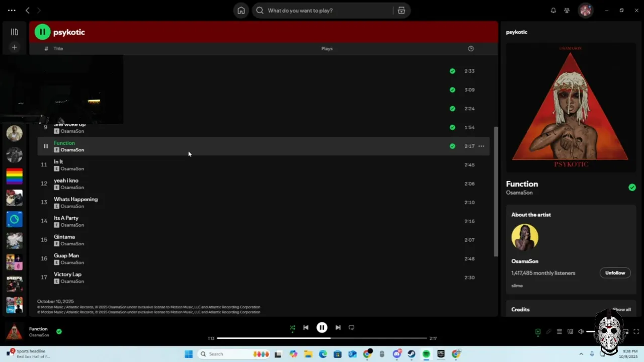The width and height of the screenshot is (644, 362).
Task: Open the Friend Activity icon
Action: [567, 11]
